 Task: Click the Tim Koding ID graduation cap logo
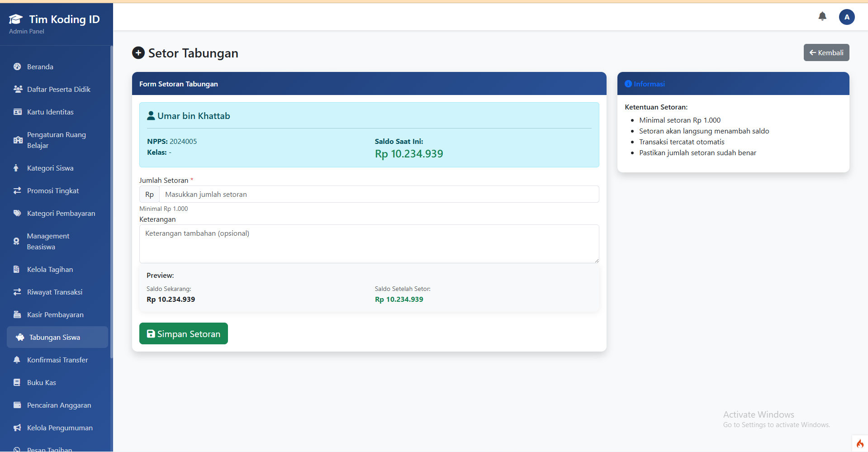coord(15,18)
